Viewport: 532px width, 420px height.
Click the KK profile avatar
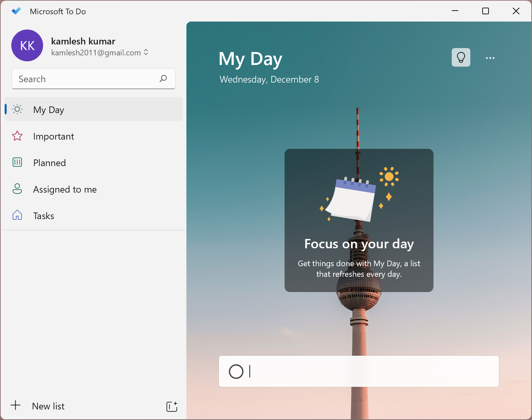pos(27,45)
